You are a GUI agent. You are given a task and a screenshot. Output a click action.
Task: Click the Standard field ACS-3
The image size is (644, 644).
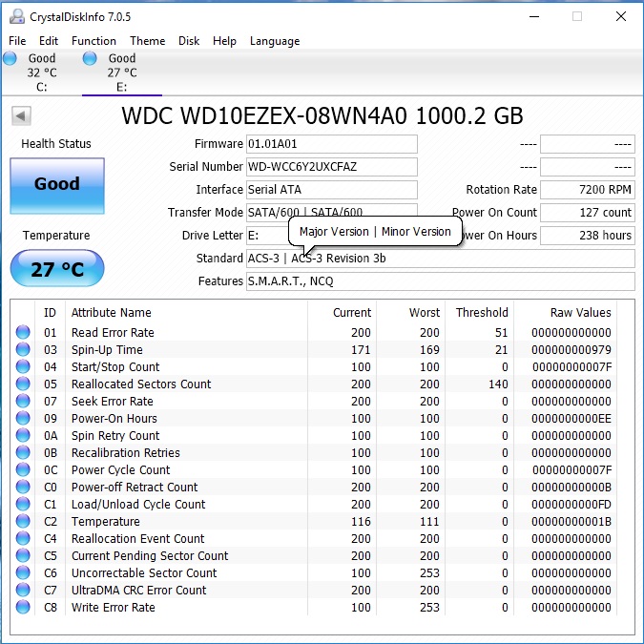pyautogui.click(x=440, y=259)
